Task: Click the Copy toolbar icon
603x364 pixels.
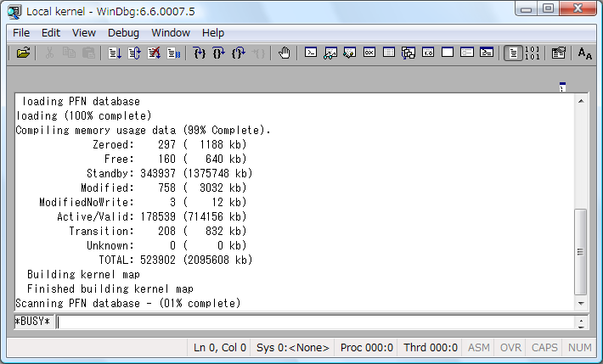Action: coord(69,53)
